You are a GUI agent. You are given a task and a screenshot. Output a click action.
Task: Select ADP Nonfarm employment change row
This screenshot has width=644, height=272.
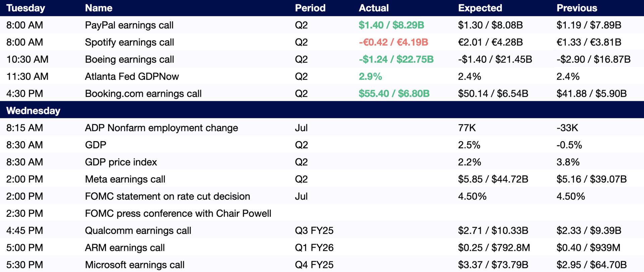click(x=161, y=128)
